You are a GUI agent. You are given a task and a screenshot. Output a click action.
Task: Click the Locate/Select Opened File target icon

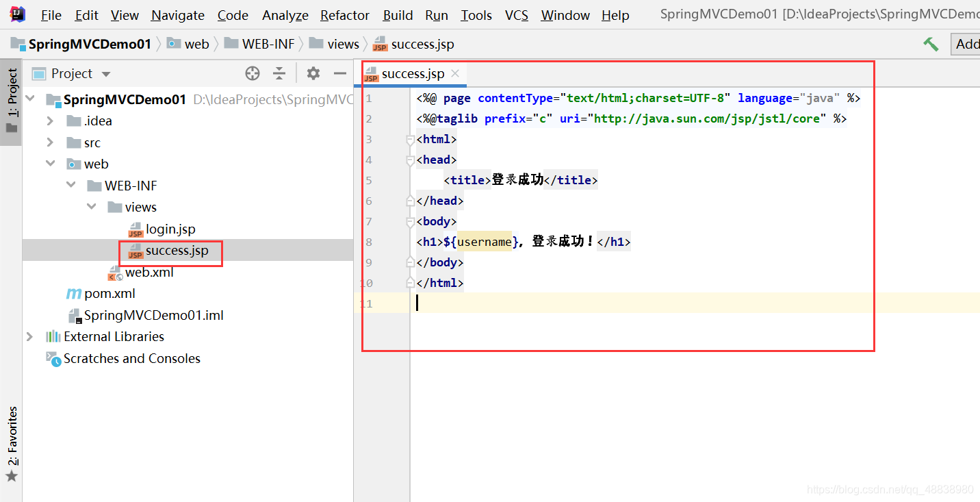coord(253,73)
